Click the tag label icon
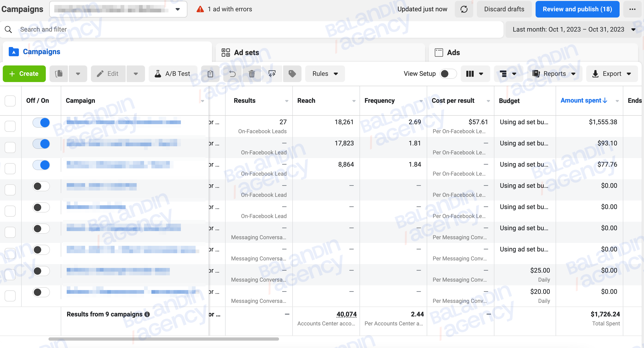 292,74
